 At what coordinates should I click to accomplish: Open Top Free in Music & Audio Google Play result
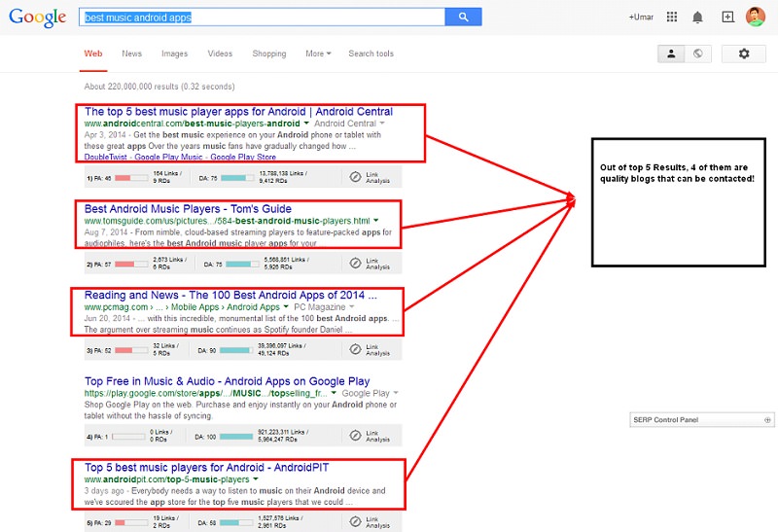tap(228, 381)
